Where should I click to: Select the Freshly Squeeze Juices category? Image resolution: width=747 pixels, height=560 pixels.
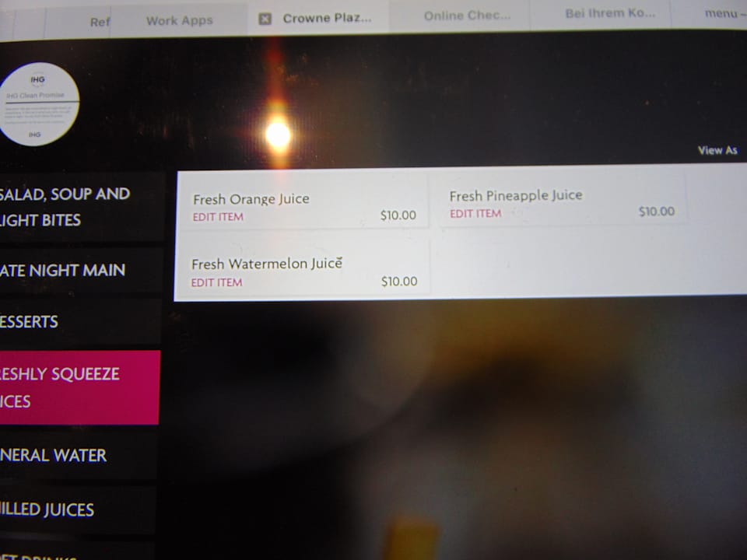click(x=79, y=387)
